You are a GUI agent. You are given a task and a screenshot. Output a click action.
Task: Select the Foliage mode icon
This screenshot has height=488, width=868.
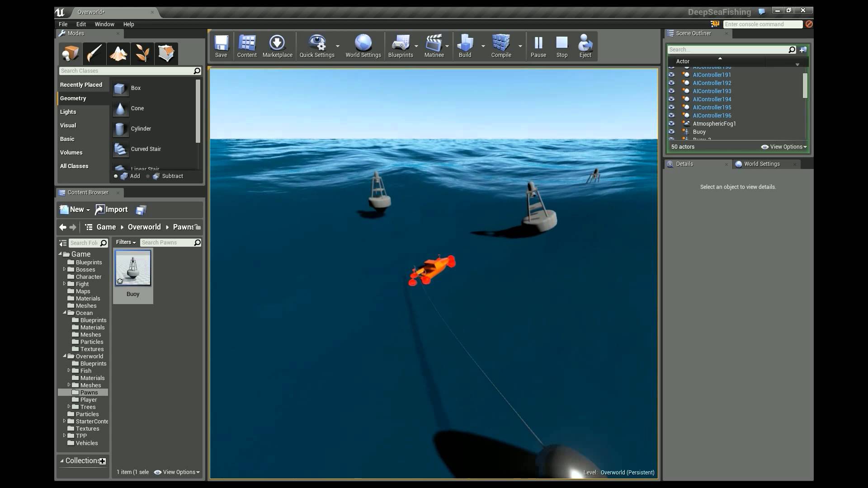pyautogui.click(x=142, y=53)
